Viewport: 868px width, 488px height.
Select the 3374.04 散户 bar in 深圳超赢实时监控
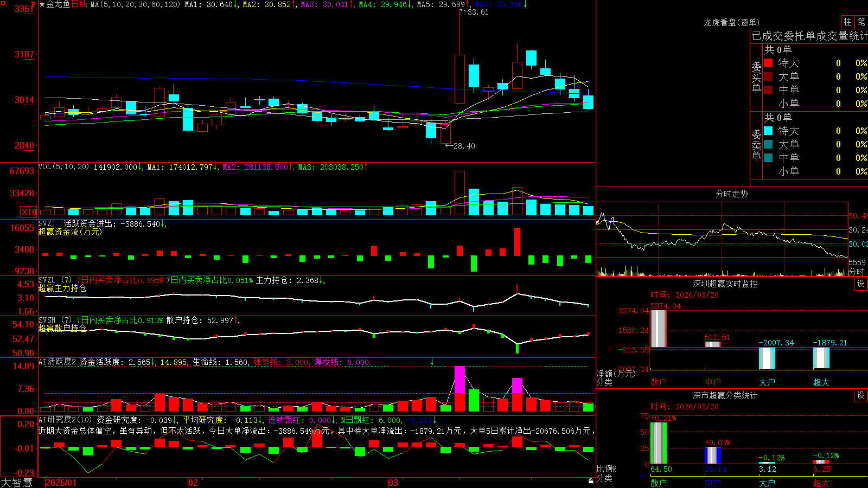click(659, 329)
